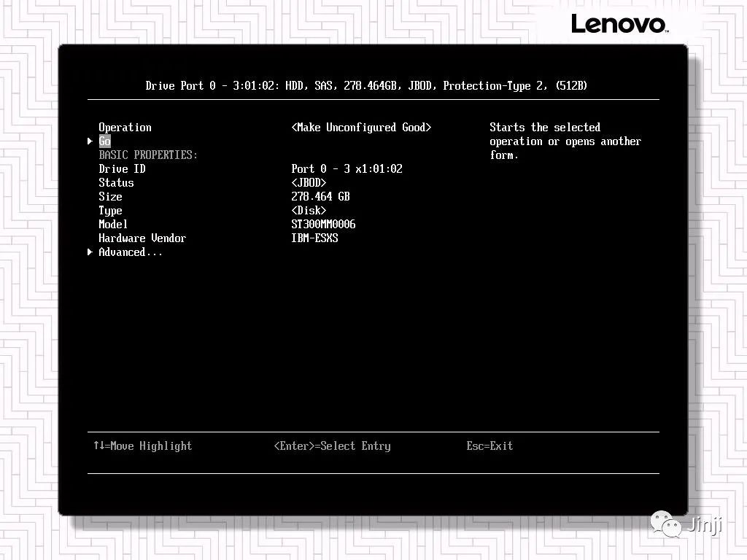This screenshot has height=560, width=747.
Task: Select the Model row label
Action: (113, 224)
